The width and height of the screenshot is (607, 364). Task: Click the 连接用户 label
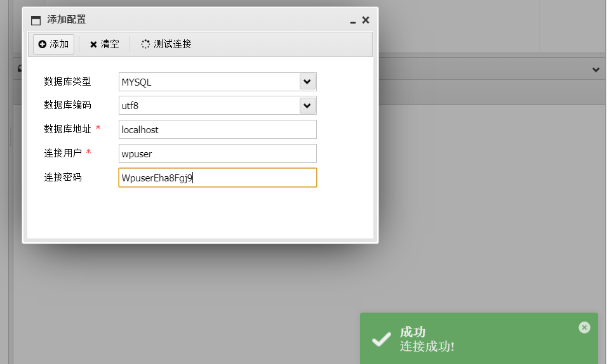63,153
